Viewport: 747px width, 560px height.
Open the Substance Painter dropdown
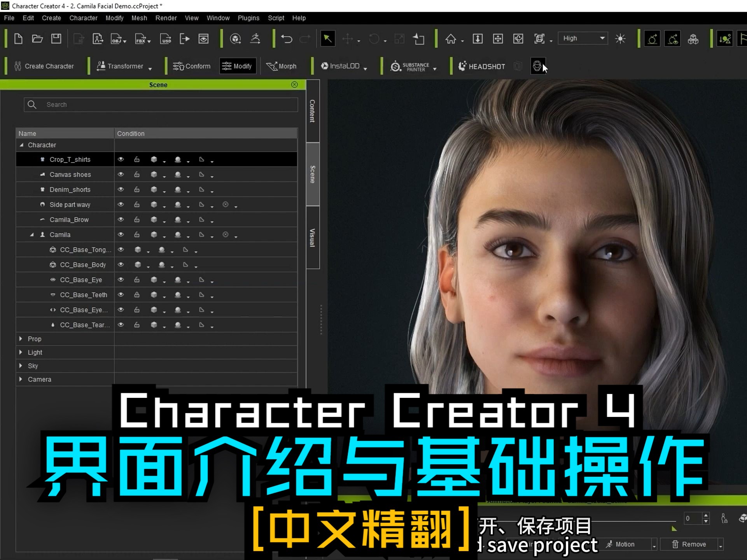pos(435,69)
